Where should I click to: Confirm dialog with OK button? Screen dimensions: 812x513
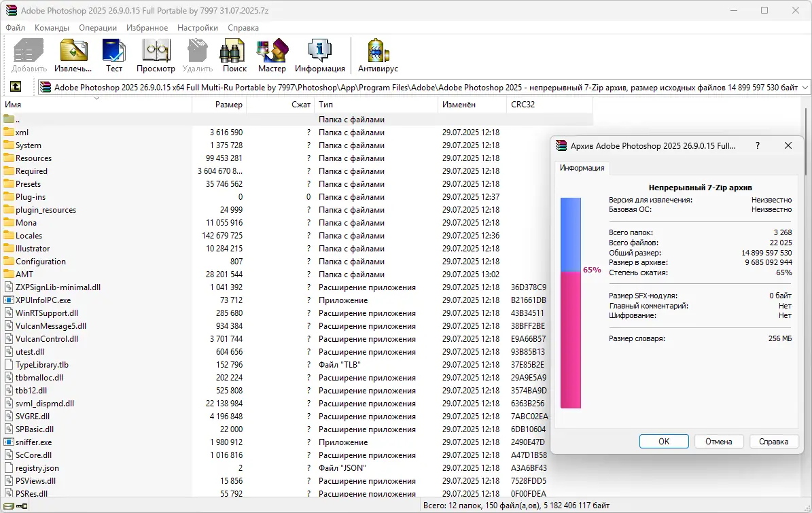point(664,441)
